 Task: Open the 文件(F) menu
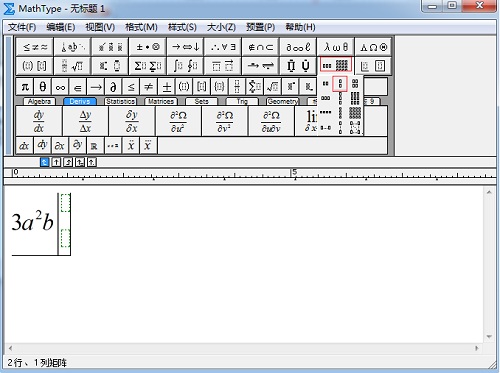(x=22, y=27)
